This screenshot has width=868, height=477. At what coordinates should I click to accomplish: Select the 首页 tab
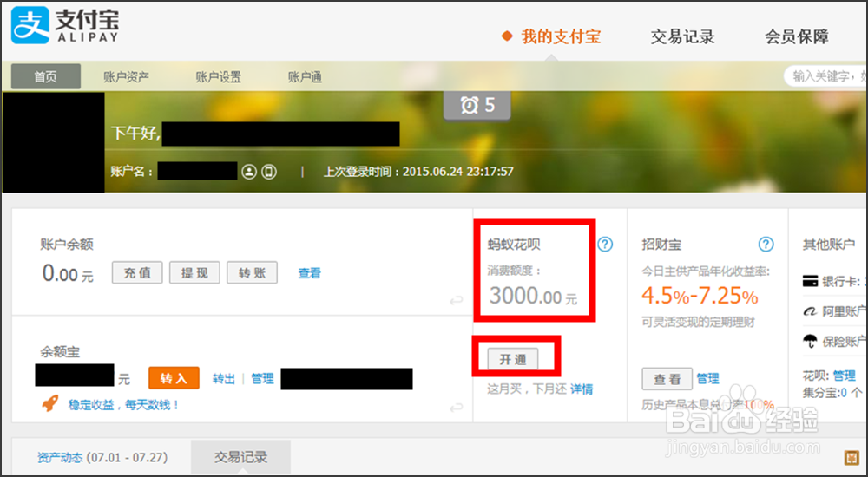pos(46,76)
